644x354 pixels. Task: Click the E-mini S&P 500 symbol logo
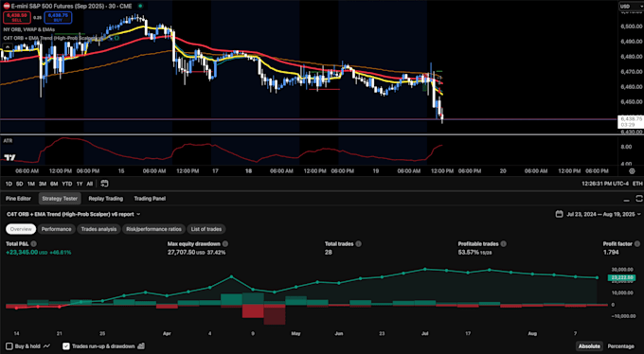pyautogui.click(x=7, y=6)
